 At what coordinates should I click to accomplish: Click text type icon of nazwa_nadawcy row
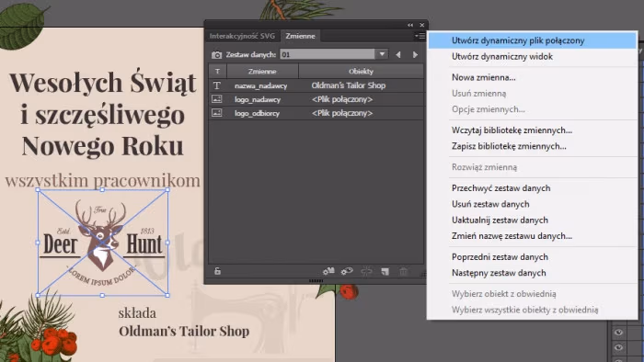point(217,85)
